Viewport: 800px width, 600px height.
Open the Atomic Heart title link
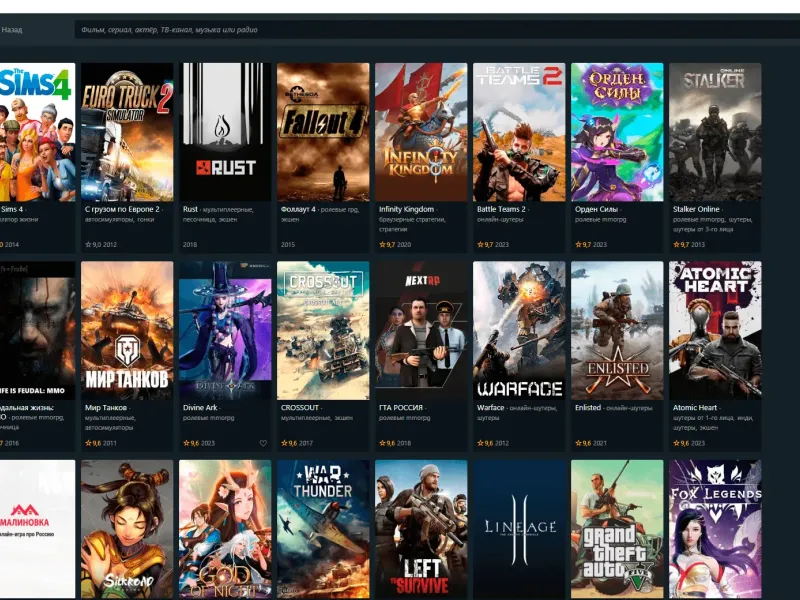[695, 408]
